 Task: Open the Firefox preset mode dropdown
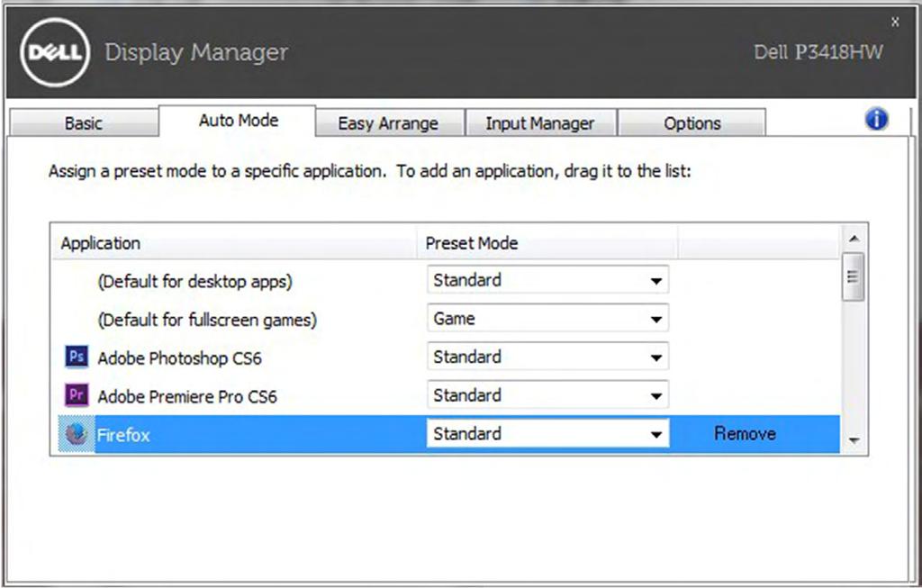[548, 434]
